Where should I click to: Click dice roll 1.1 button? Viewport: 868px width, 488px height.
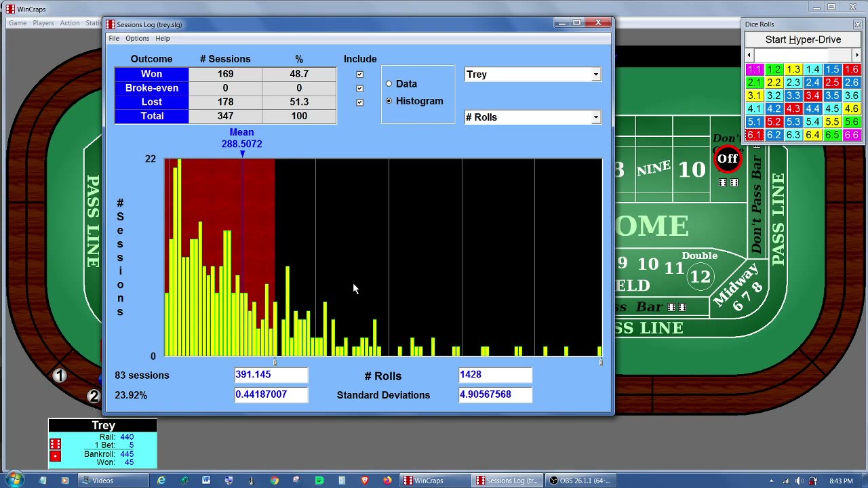[x=754, y=69]
